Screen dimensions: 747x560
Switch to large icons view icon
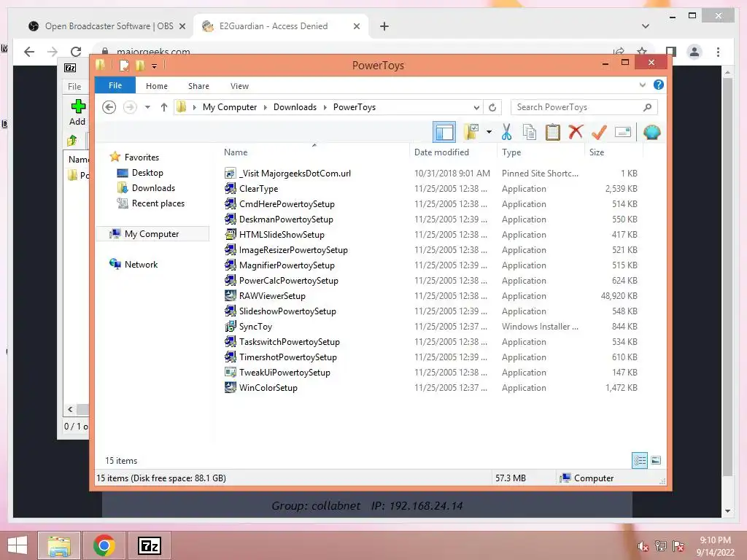(x=656, y=460)
